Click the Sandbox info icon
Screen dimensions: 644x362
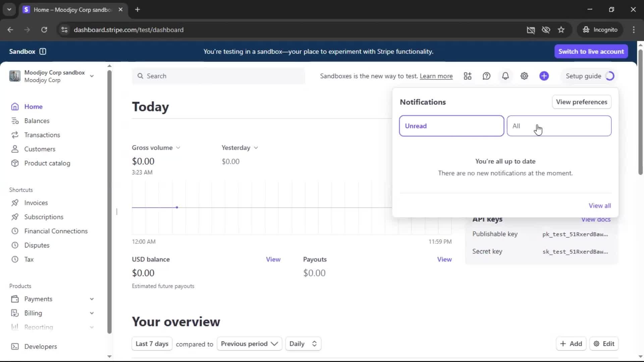click(x=43, y=51)
